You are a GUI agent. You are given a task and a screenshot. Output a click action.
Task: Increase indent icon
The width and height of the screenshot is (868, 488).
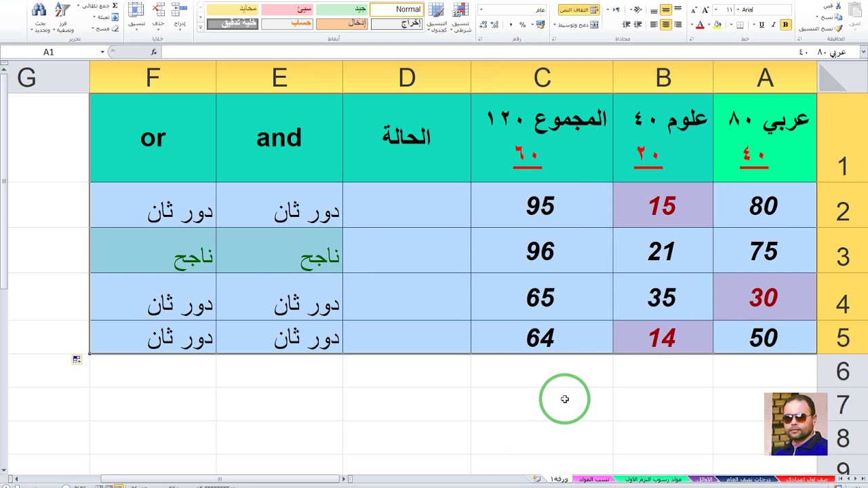tap(626, 24)
